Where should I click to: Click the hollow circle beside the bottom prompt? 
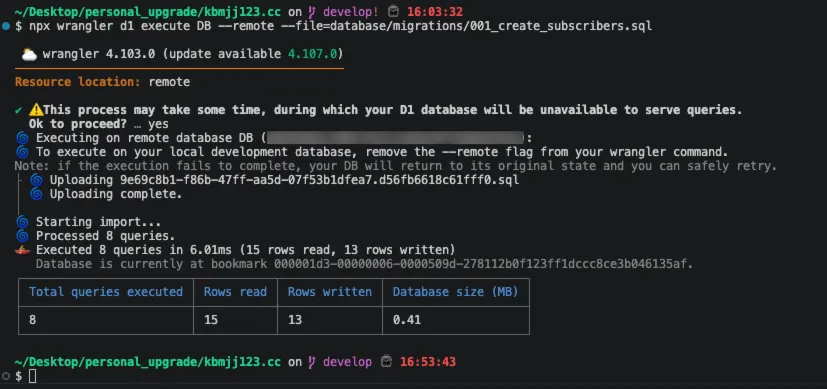pos(5,376)
